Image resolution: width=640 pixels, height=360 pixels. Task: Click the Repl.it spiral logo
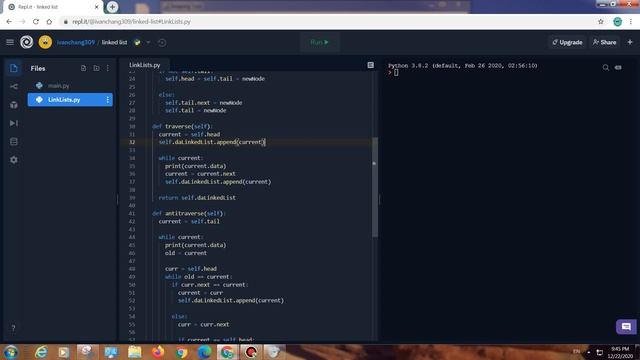(27, 42)
